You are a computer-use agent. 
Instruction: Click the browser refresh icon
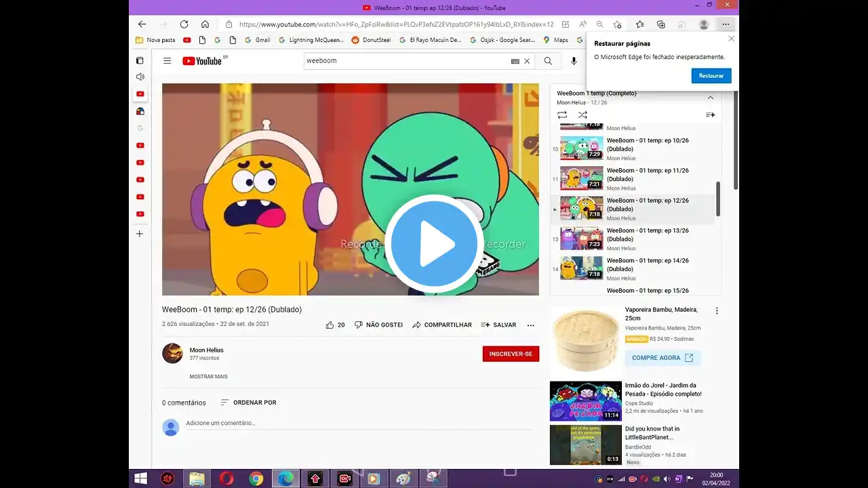click(x=184, y=24)
